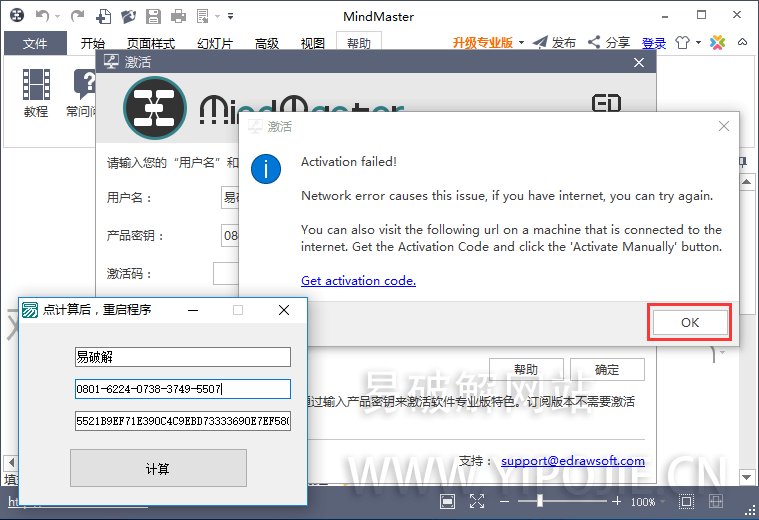Select the 高级 ribbon tab
The image size is (759, 520).
tap(267, 43)
